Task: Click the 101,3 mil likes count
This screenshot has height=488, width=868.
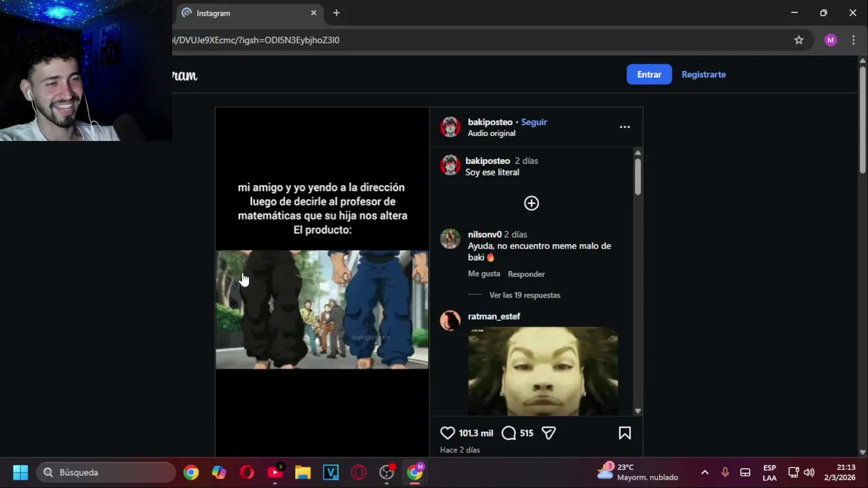Action: click(x=476, y=433)
